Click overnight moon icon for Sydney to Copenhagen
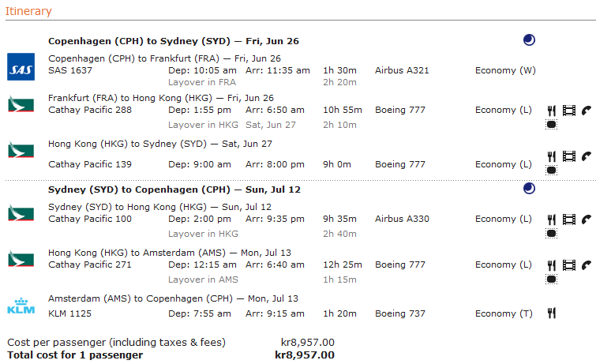596x364 pixels. 529,189
